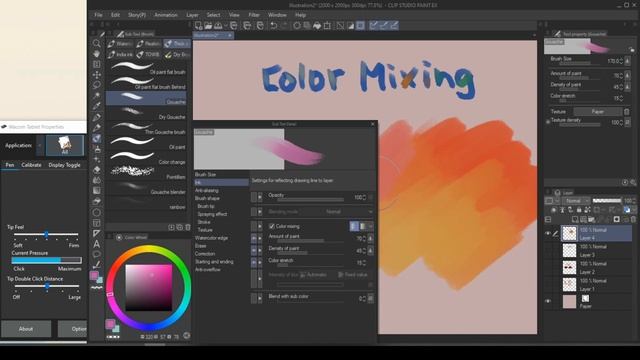Image resolution: width=640 pixels, height=360 pixels.
Task: Toggle visibility of Paper layer
Action: point(548,301)
